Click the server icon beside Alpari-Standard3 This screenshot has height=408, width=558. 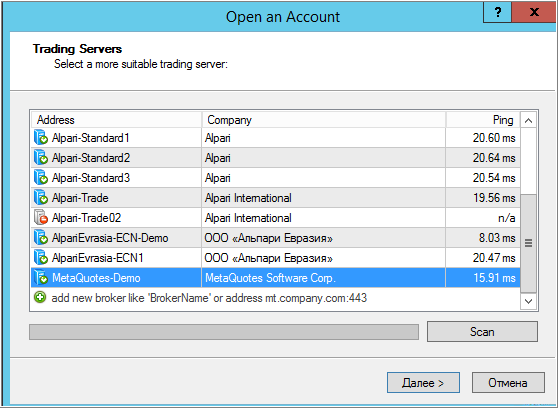pyautogui.click(x=41, y=177)
